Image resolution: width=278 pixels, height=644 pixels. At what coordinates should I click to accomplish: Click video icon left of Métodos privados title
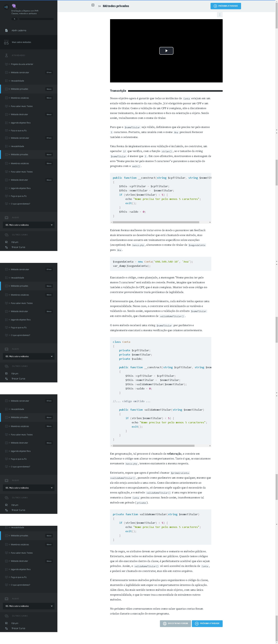(93, 5)
